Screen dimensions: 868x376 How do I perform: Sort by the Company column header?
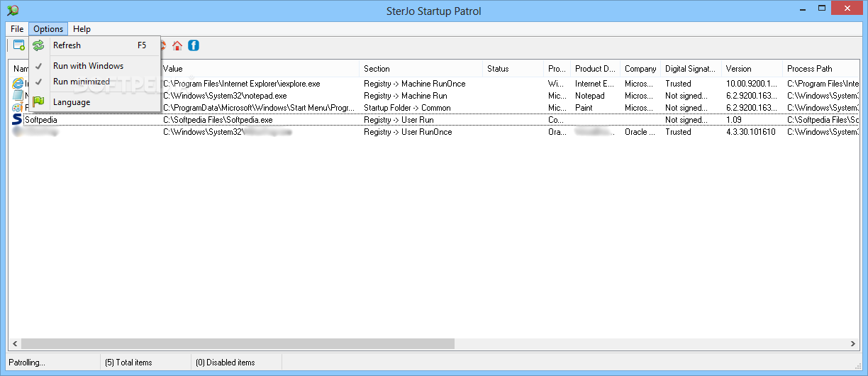[x=640, y=69]
